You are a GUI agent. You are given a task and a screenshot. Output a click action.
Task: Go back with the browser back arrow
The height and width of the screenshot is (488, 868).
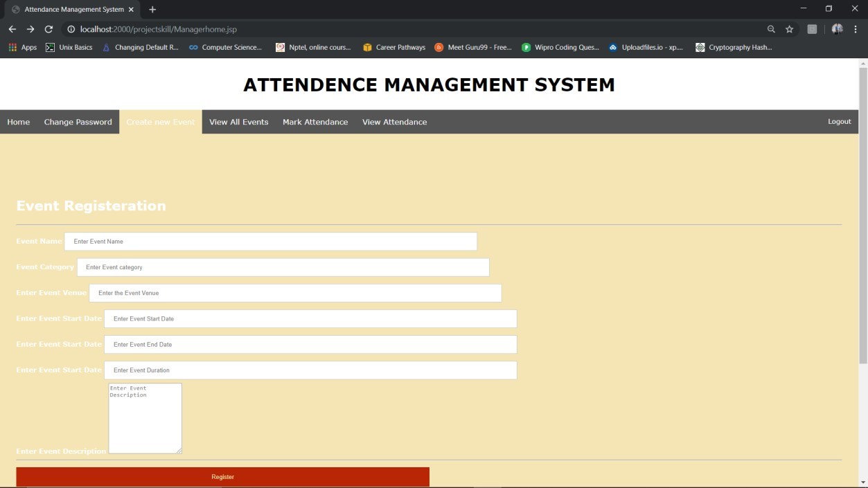tap(12, 29)
